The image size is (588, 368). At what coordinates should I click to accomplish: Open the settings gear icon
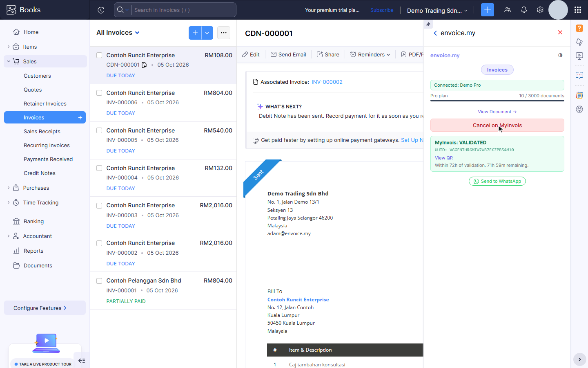540,10
